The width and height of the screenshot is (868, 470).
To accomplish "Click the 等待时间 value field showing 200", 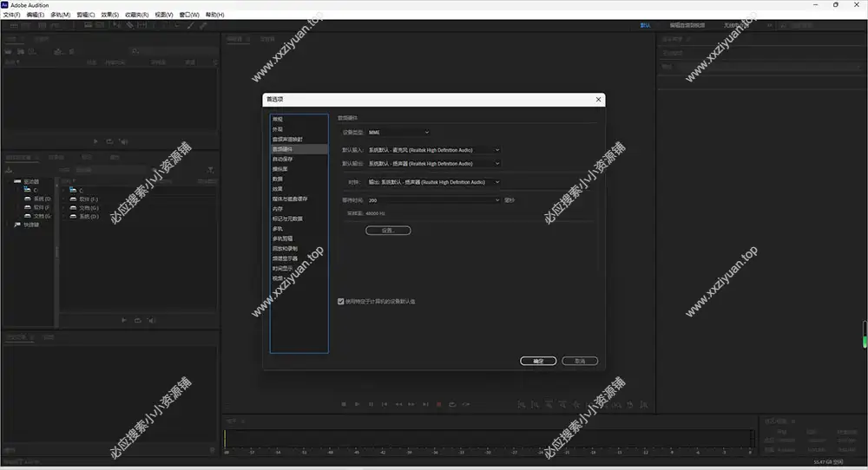I will 433,200.
